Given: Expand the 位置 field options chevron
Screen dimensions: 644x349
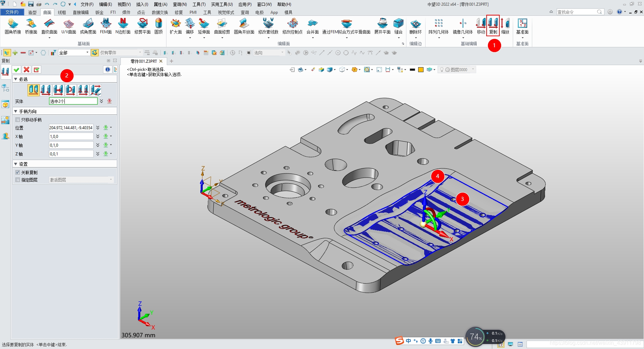Looking at the screenshot, I should pyautogui.click(x=98, y=128).
